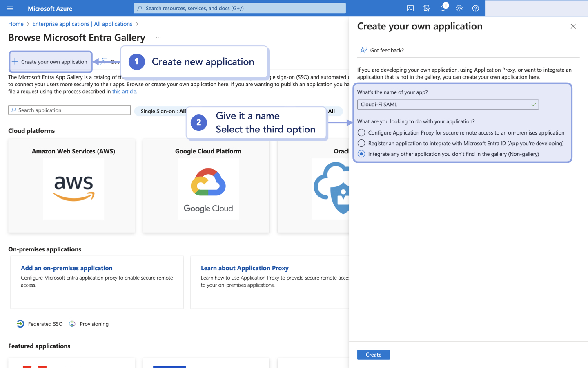Open the portal settings gear
Screen dimensions: 588x368
459,8
